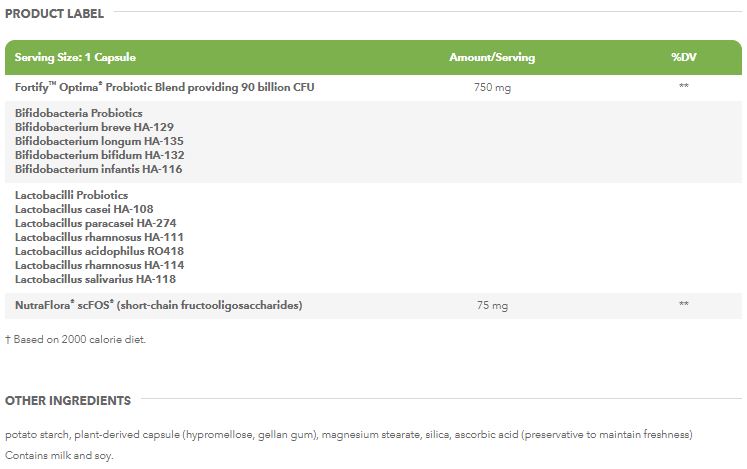Click the 750 mg amount value
This screenshot has height=469, width=747.
492,88
